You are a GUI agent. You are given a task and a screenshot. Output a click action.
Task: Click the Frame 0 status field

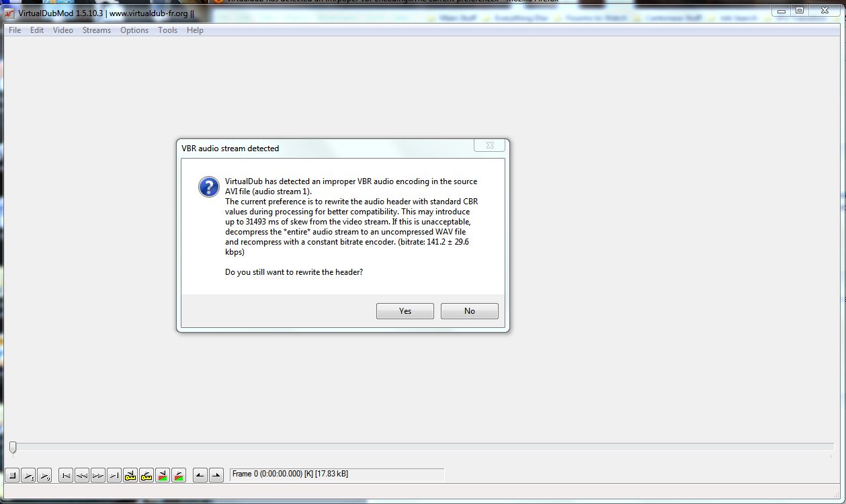point(337,474)
